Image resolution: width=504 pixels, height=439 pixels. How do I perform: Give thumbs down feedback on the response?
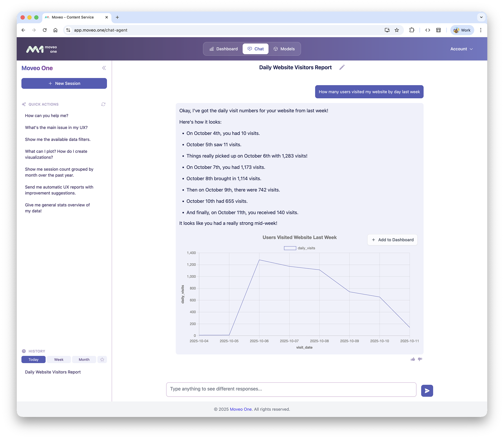[420, 359]
